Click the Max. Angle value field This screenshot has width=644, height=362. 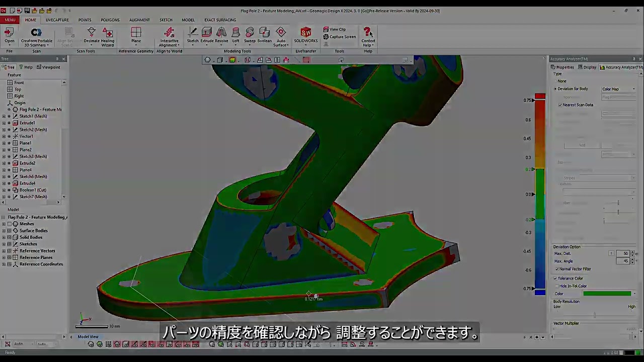[623, 261]
